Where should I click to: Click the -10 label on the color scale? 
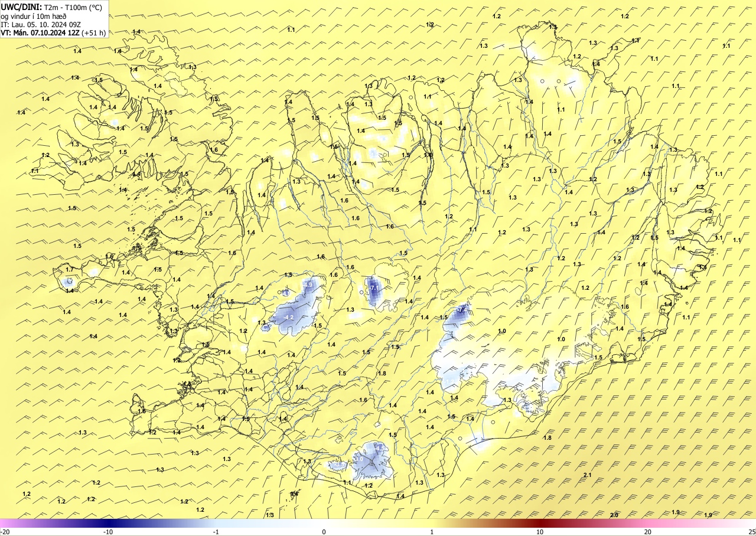point(109,532)
